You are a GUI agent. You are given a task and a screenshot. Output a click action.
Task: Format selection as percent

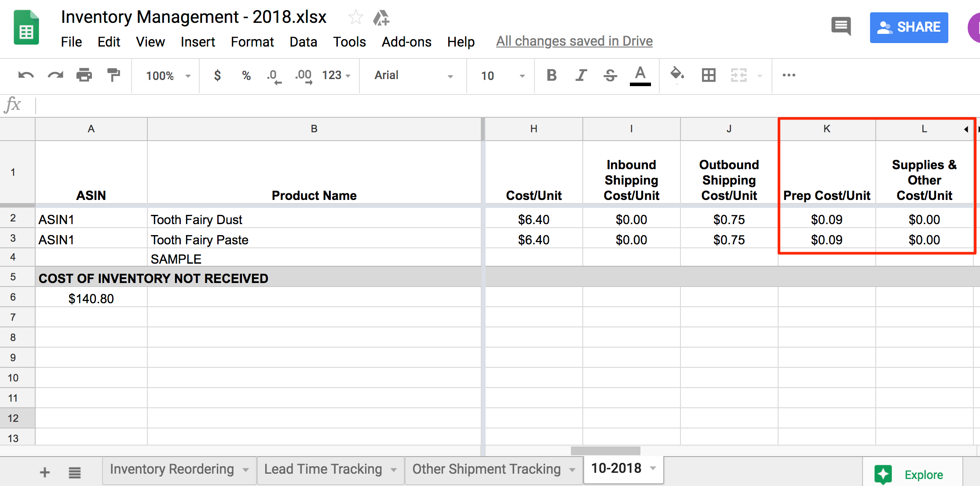click(x=245, y=75)
